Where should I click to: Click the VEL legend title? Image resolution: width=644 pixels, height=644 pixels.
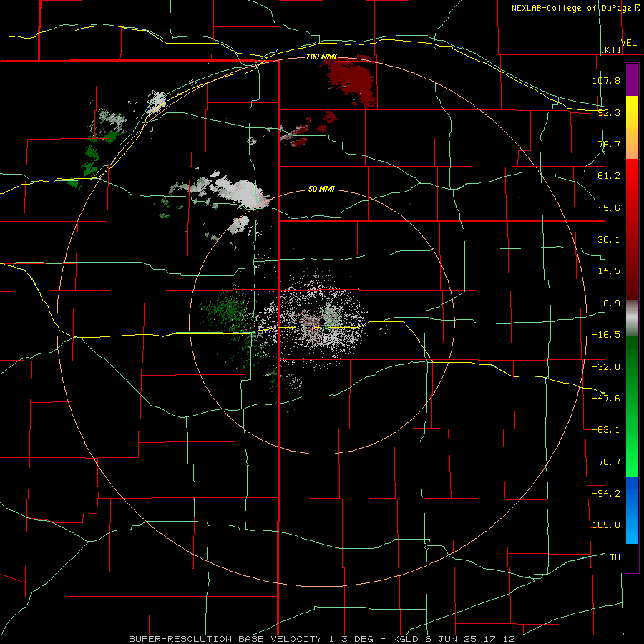[x=629, y=43]
